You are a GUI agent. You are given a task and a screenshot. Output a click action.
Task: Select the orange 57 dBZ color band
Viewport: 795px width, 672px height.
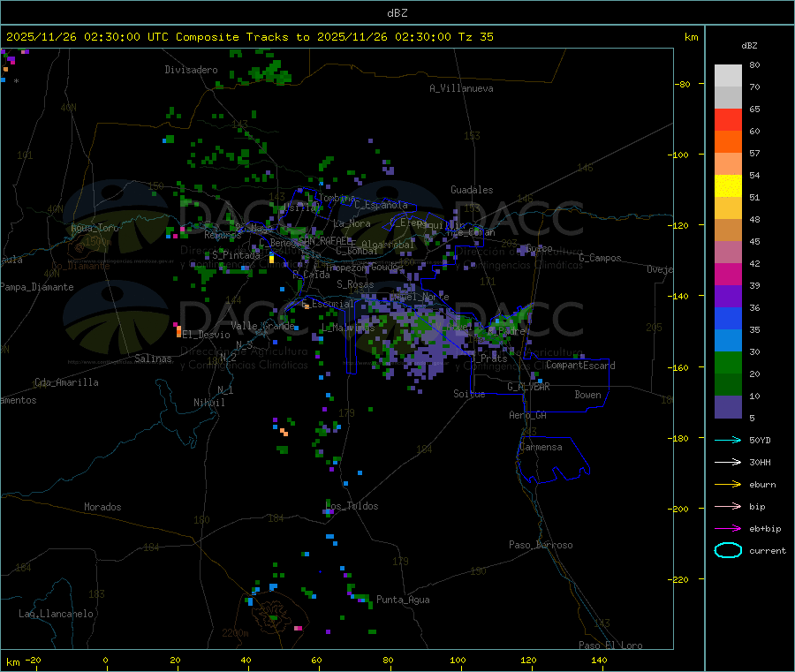[728, 142]
